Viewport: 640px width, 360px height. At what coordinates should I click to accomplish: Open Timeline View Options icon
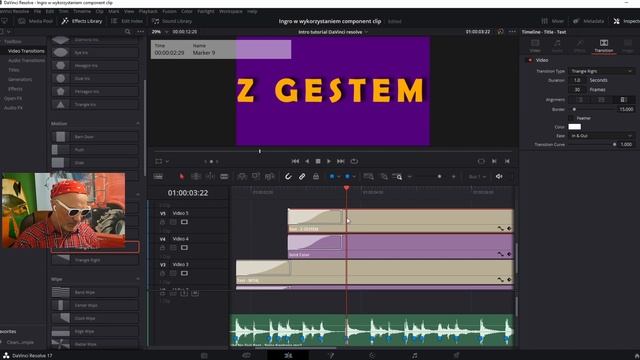click(x=158, y=176)
